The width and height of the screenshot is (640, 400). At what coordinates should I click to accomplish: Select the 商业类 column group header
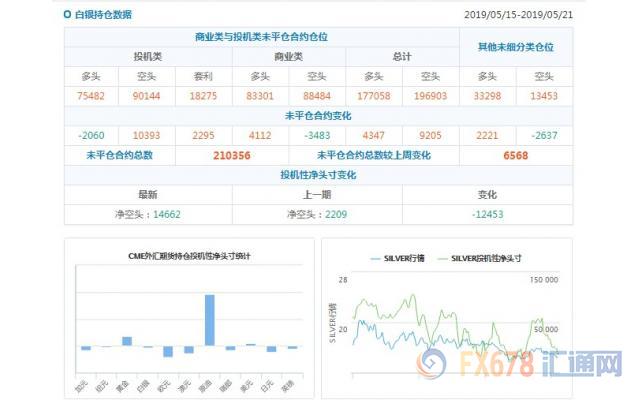(x=289, y=57)
